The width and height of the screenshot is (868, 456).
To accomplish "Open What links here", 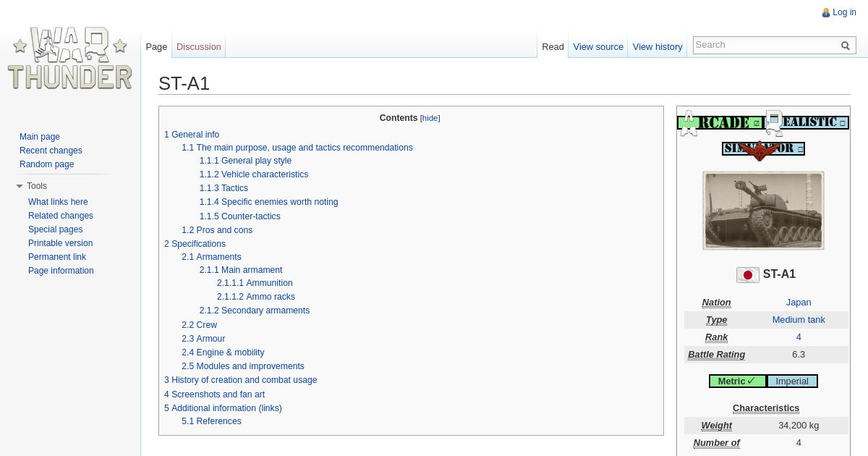I will (x=58, y=202).
